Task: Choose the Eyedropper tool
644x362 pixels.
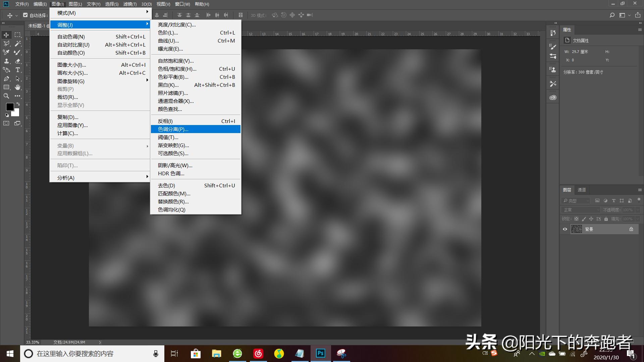Action: click(6, 53)
